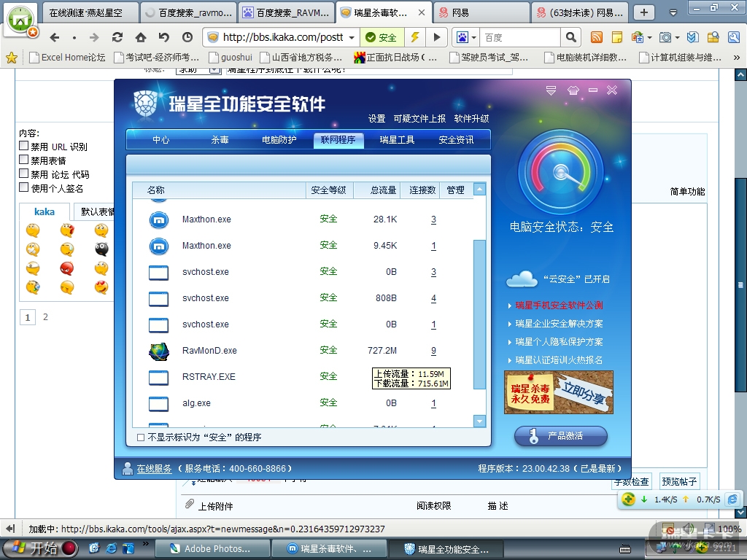Image resolution: width=747 pixels, height=560 pixels.
Task: Toggle 禁用表情 checkbox
Action: (x=24, y=160)
